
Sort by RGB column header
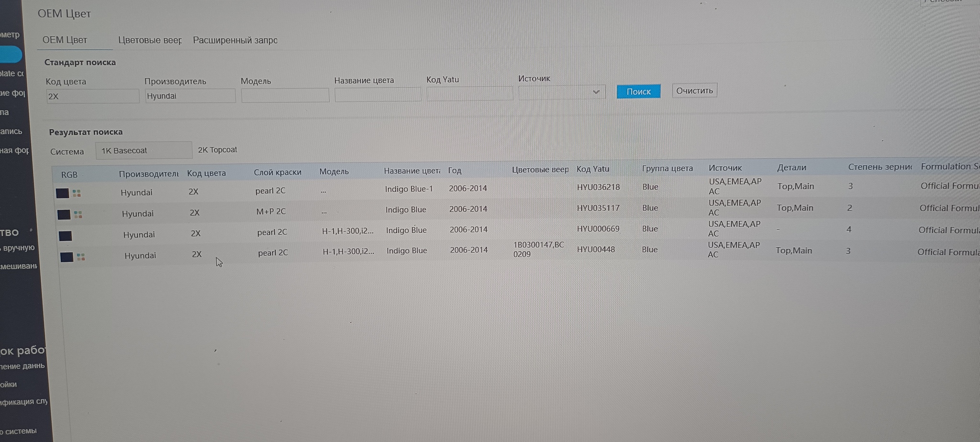pyautogui.click(x=69, y=175)
